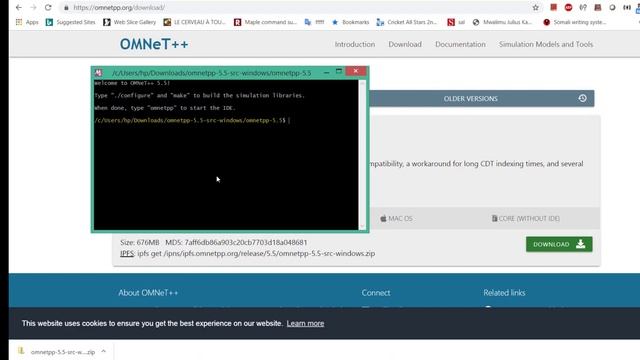Click the About OMNeT++ footer heading

tap(148, 293)
